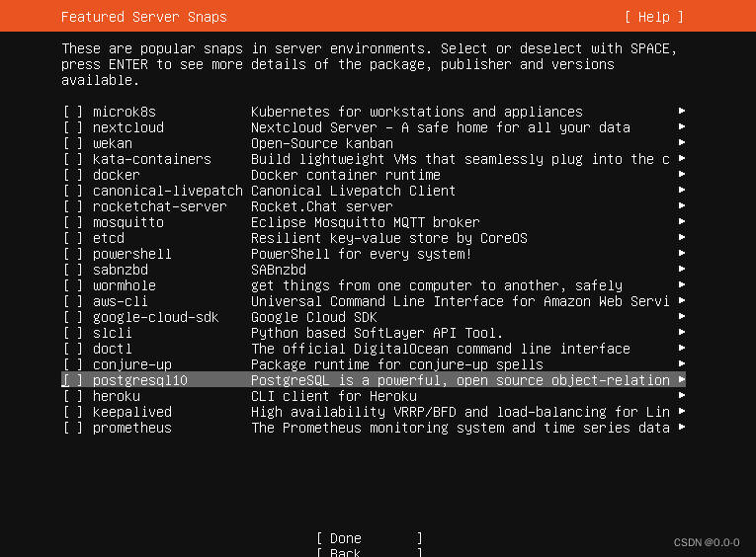The width and height of the screenshot is (756, 557).
Task: Select 'Eclipse Mosquitto MQTT broker' description
Action: (x=366, y=222)
